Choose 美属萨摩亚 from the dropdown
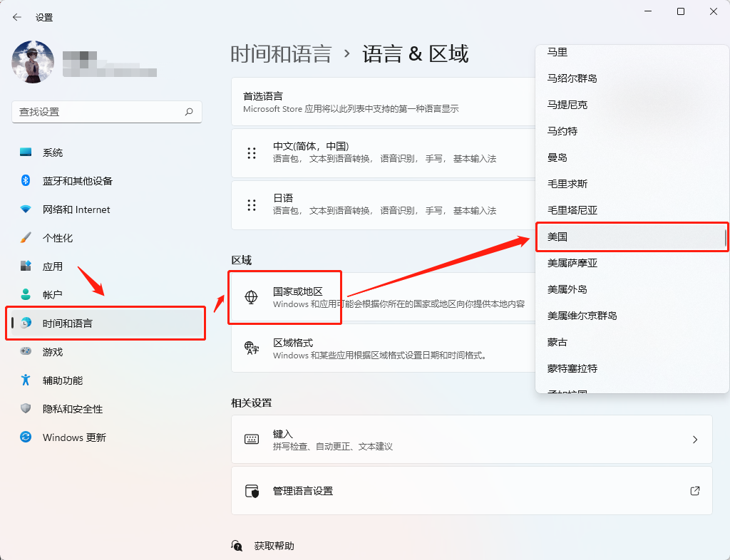Viewport: 730px width, 560px height. point(632,263)
